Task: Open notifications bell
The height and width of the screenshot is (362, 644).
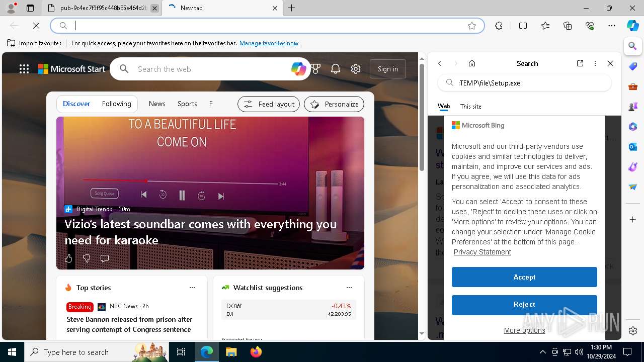Action: pyautogui.click(x=336, y=69)
